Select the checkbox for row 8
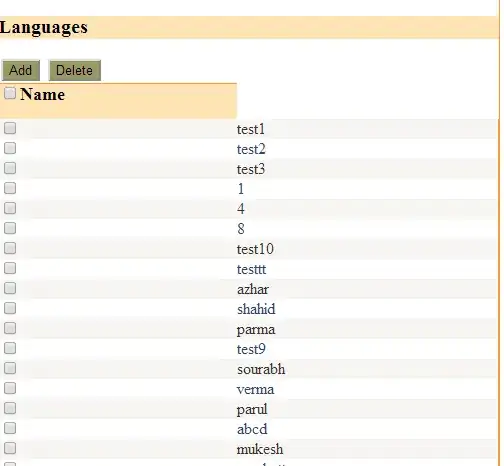 click(10, 228)
